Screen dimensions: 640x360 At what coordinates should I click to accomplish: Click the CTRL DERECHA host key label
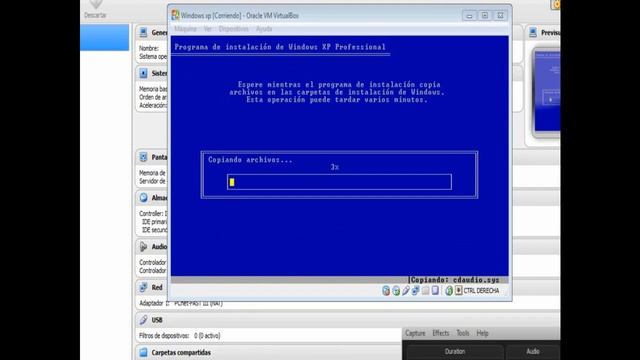click(481, 291)
